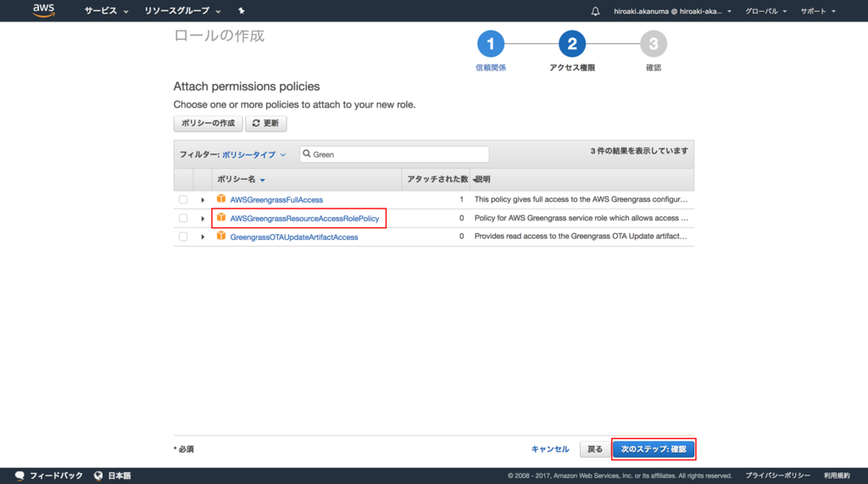The width and height of the screenshot is (868, 484).
Task: Open the プライバシーポリシー link
Action: [777, 476]
